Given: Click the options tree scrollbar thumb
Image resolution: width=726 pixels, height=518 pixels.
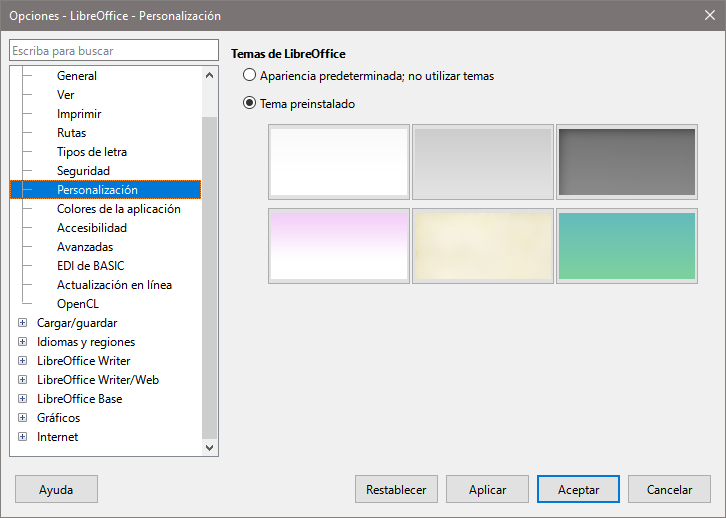Looking at the screenshot, I should coord(209,278).
